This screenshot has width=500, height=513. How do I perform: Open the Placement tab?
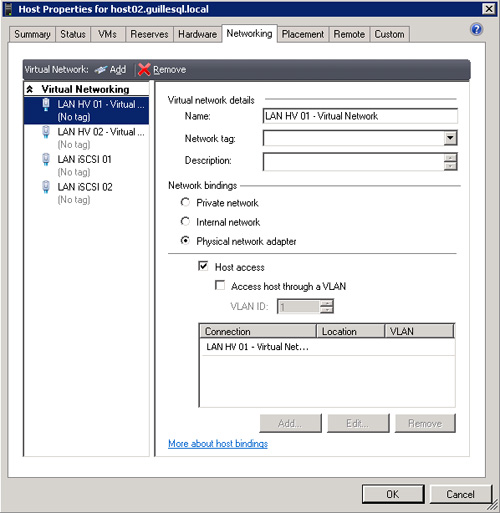click(303, 34)
